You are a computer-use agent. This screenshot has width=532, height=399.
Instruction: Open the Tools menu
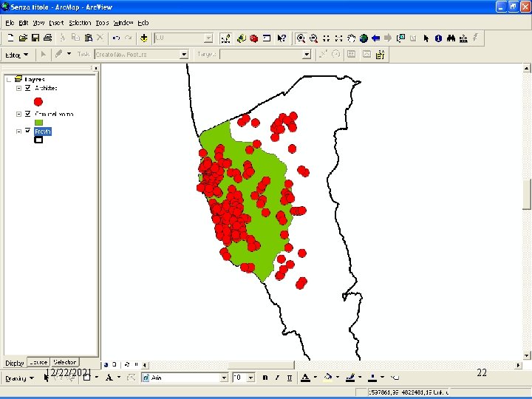[102, 23]
